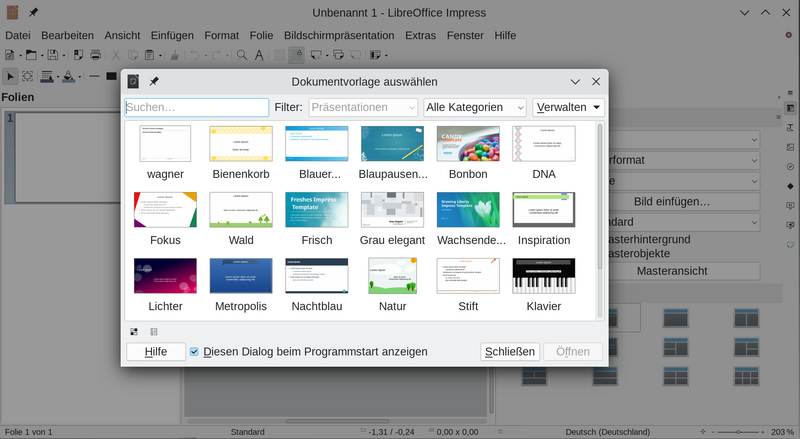Viewport: 800px width, 439px height.
Task: Click the Export as PDF icon
Action: point(78,55)
